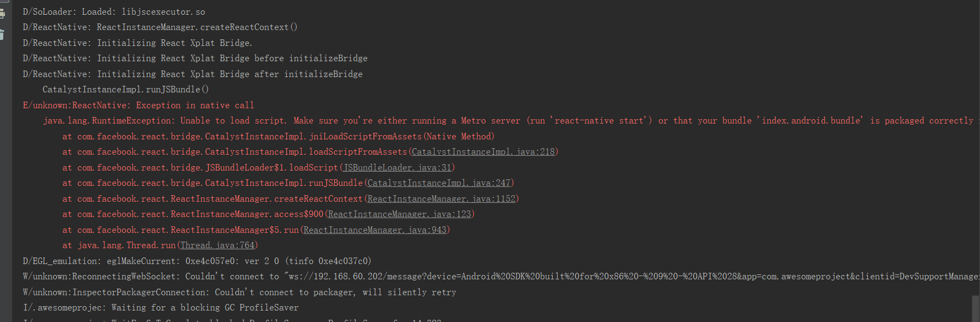This screenshot has width=980, height=322.
Task: Click the InspectorPackagerConnection warning line
Action: coord(240,292)
